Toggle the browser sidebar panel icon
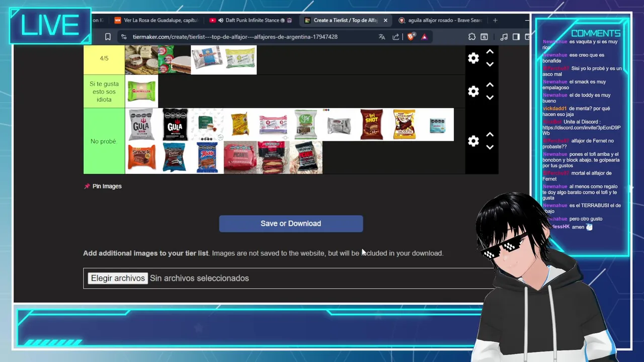 pos(516,37)
